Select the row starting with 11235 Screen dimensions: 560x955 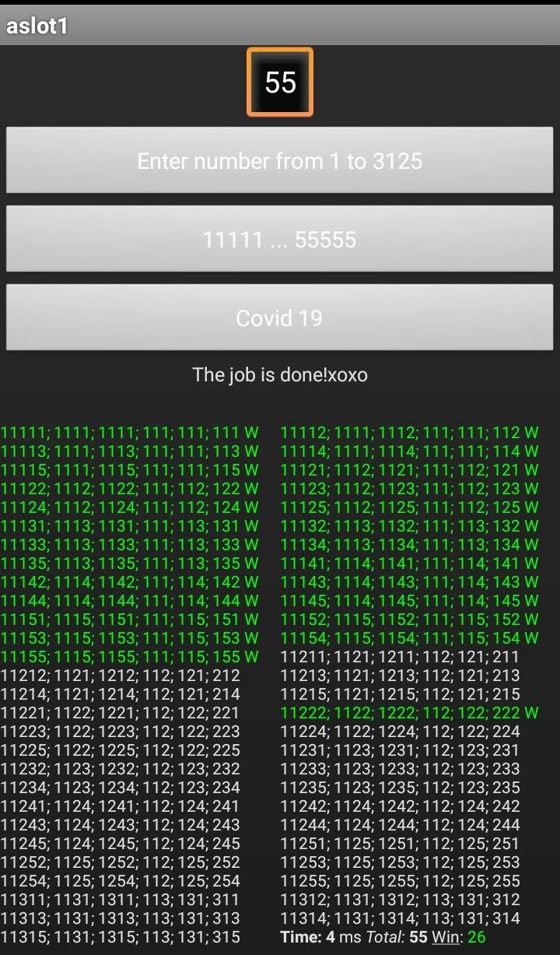coord(400,787)
